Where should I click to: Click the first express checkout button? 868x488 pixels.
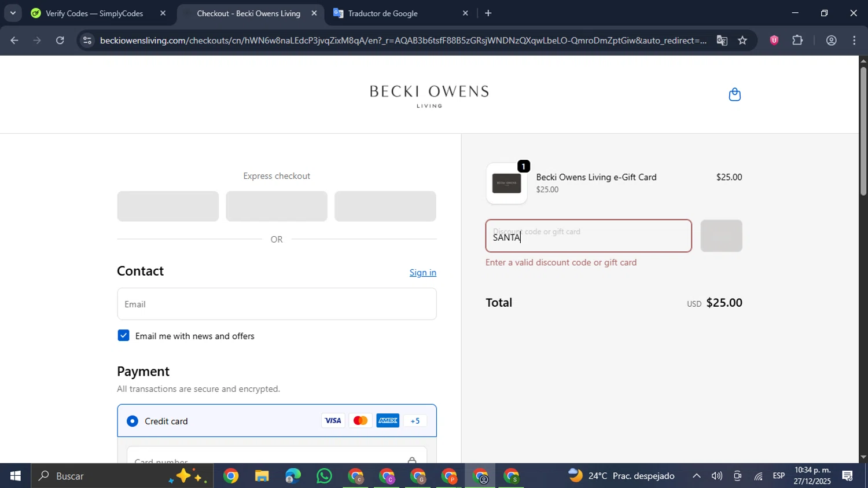coord(168,206)
